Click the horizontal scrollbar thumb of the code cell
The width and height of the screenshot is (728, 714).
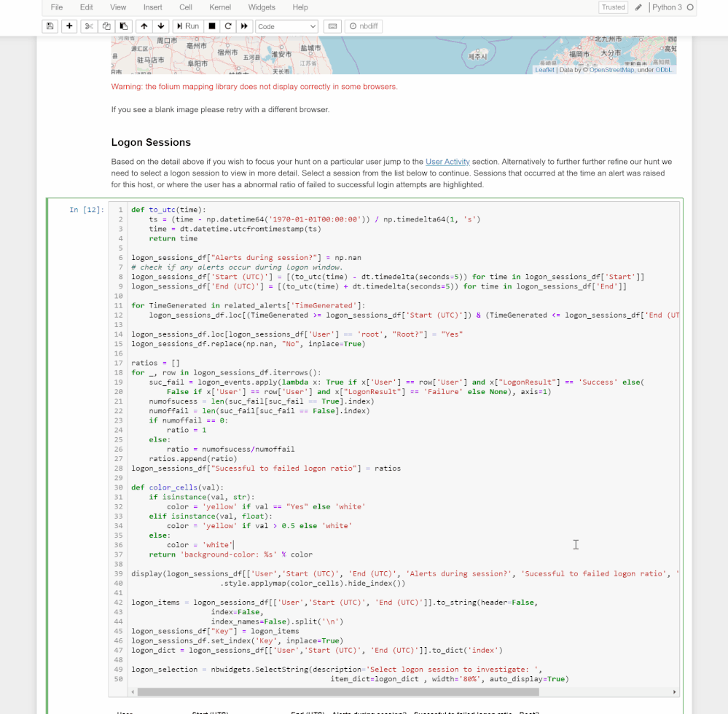[338, 691]
